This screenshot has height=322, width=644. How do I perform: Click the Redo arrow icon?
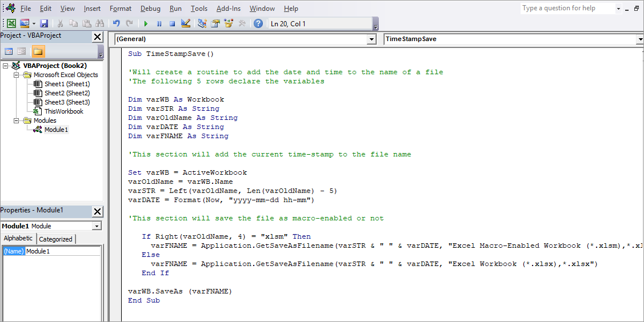coord(129,23)
